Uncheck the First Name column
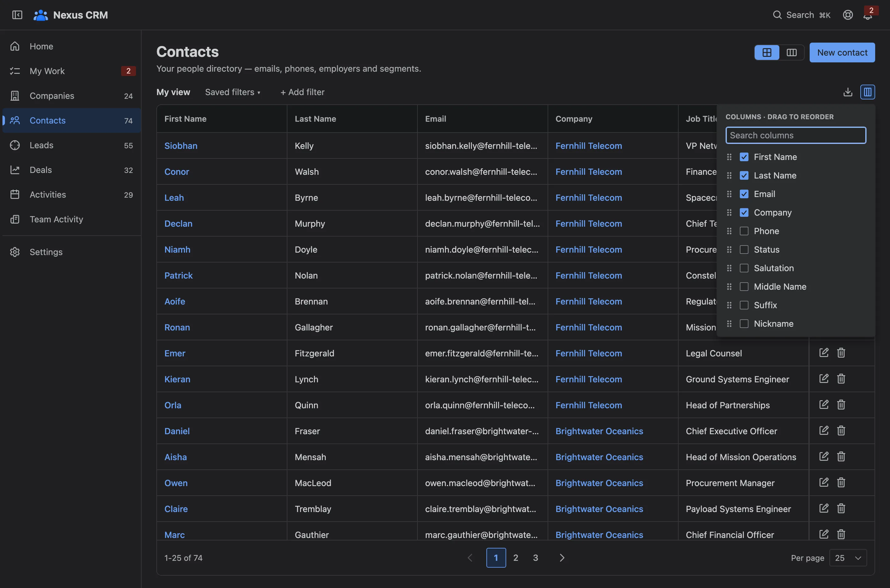The image size is (890, 588). coord(744,157)
